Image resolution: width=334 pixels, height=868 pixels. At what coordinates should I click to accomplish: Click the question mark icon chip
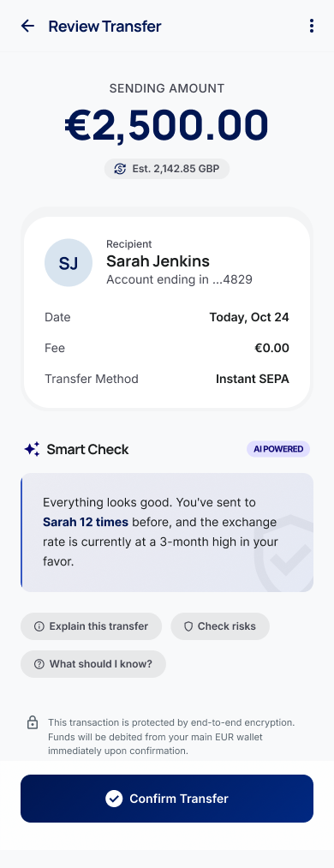(39, 664)
